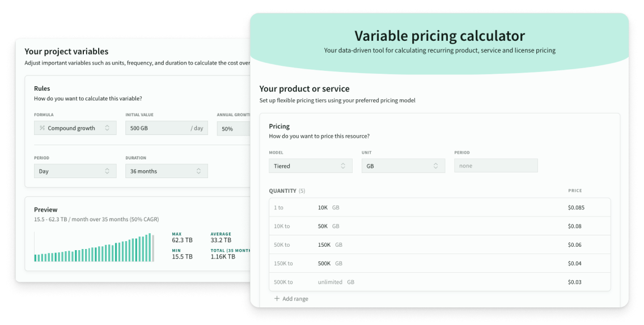
Task: Open the Tiered pricing model dropdown
Action: pos(311,166)
